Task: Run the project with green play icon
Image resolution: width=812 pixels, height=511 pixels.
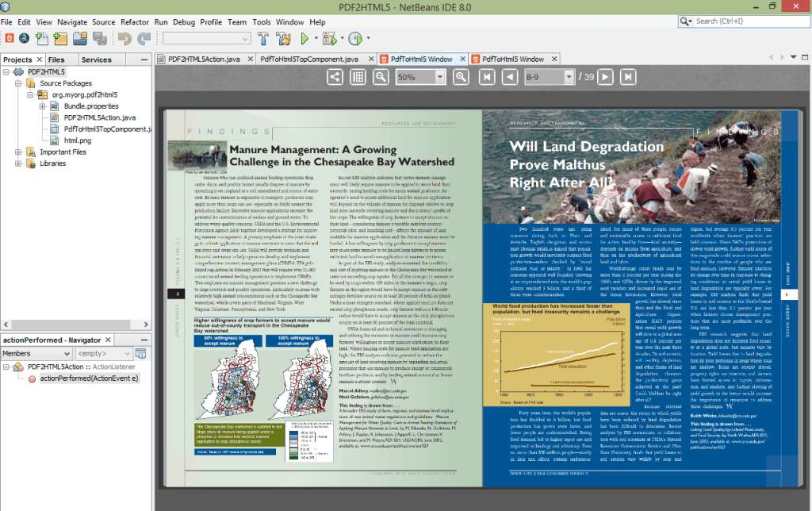Action: [305, 38]
